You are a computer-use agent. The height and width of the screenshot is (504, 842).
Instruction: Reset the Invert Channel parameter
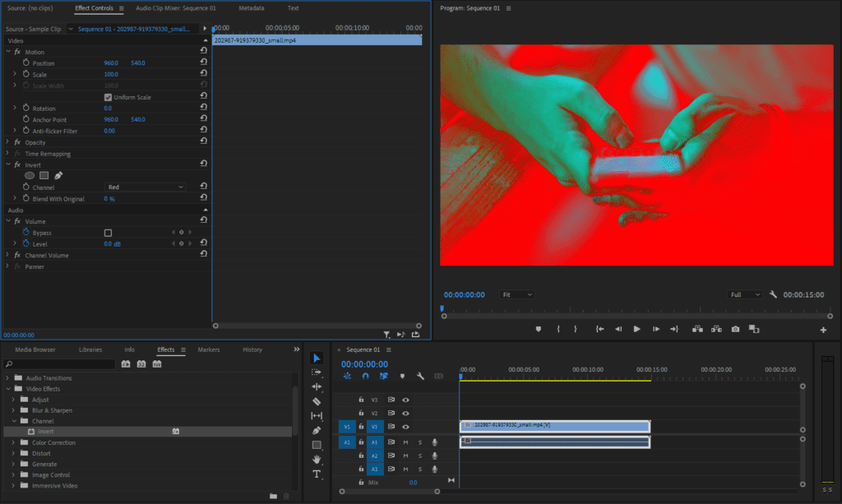(204, 187)
